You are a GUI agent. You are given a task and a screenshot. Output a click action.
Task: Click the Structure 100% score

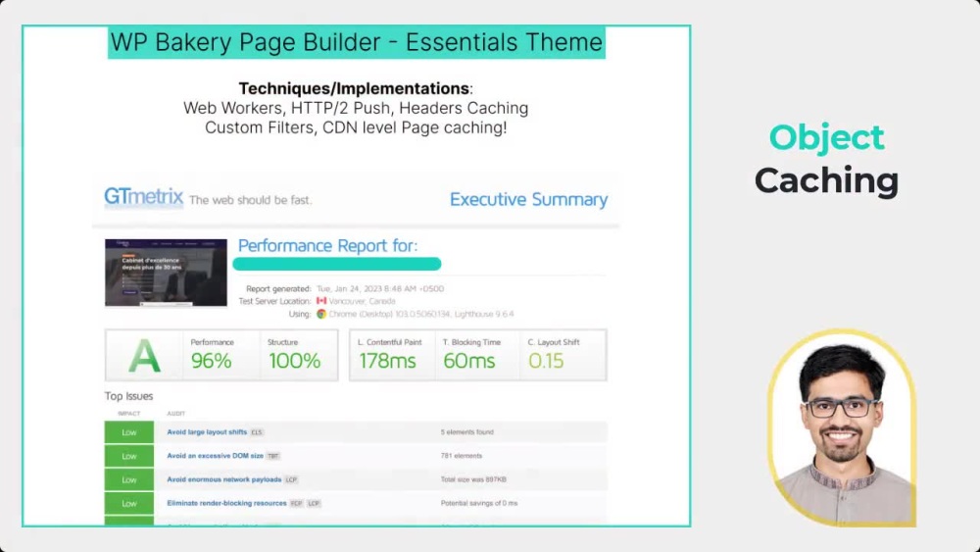click(x=294, y=361)
